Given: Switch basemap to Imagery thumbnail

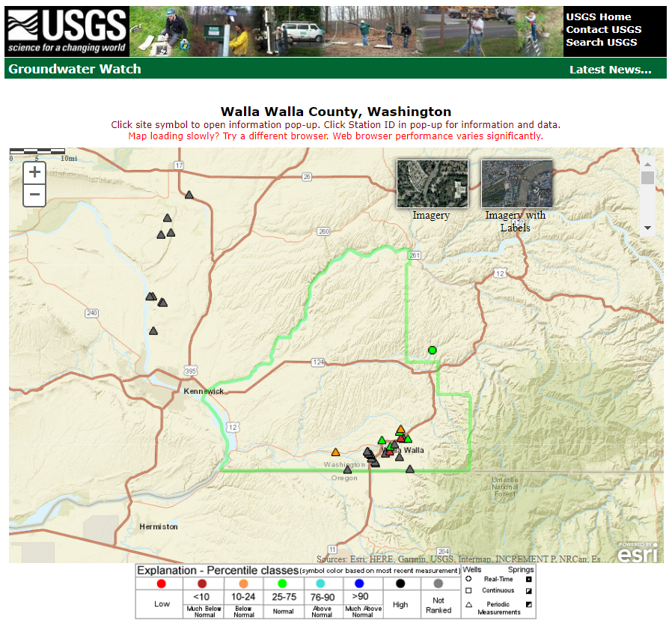Looking at the screenshot, I should [x=433, y=184].
